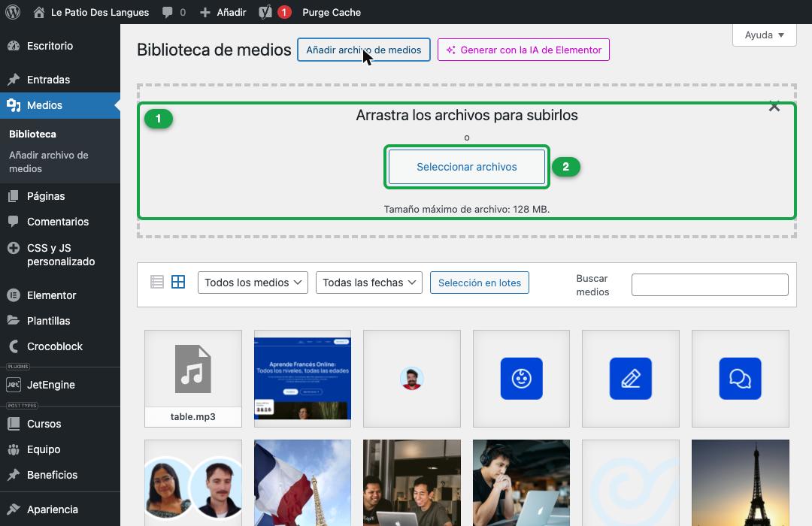The width and height of the screenshot is (812, 526).
Task: Click the Equipo group icon
Action: [14, 449]
